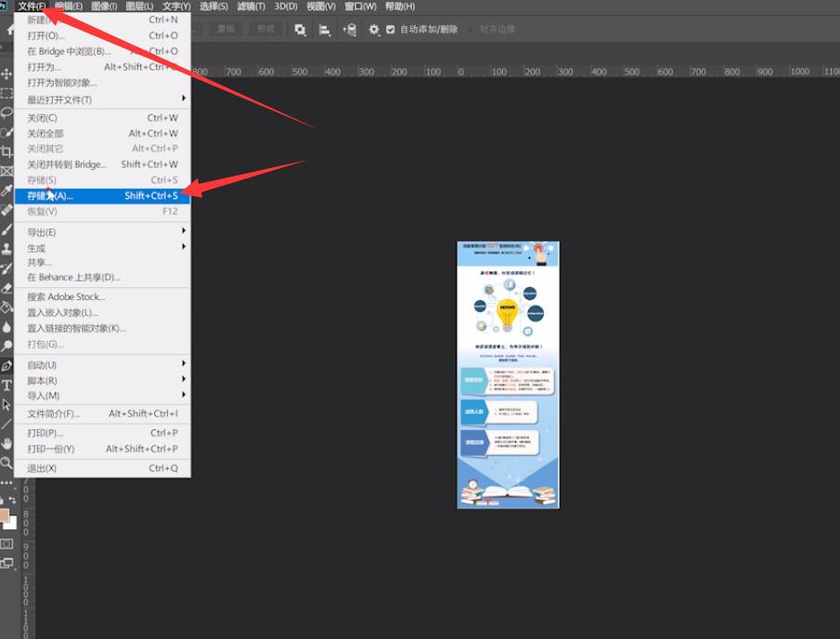Choose 关闭(C) menu entry

pos(102,118)
